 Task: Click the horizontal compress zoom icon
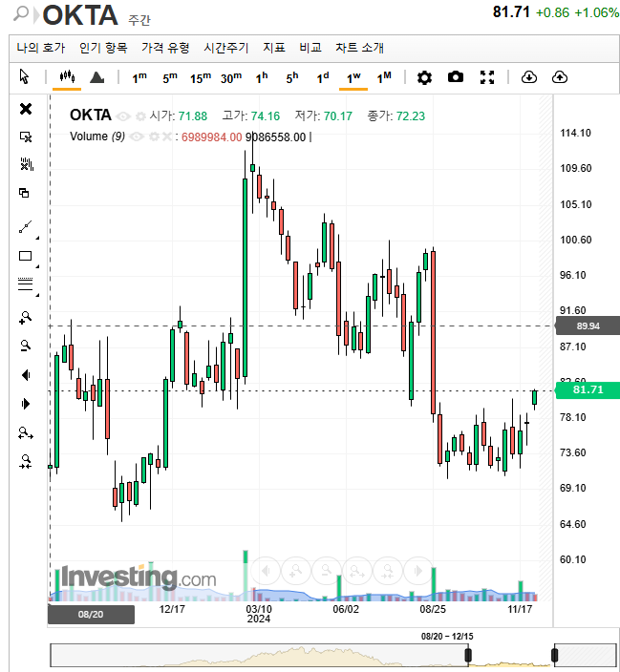(x=25, y=462)
